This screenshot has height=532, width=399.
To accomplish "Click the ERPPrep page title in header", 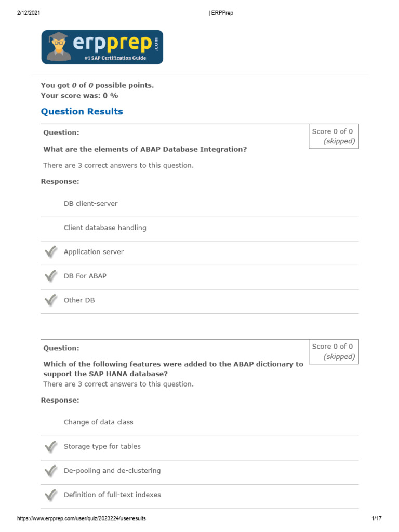I will [x=221, y=13].
